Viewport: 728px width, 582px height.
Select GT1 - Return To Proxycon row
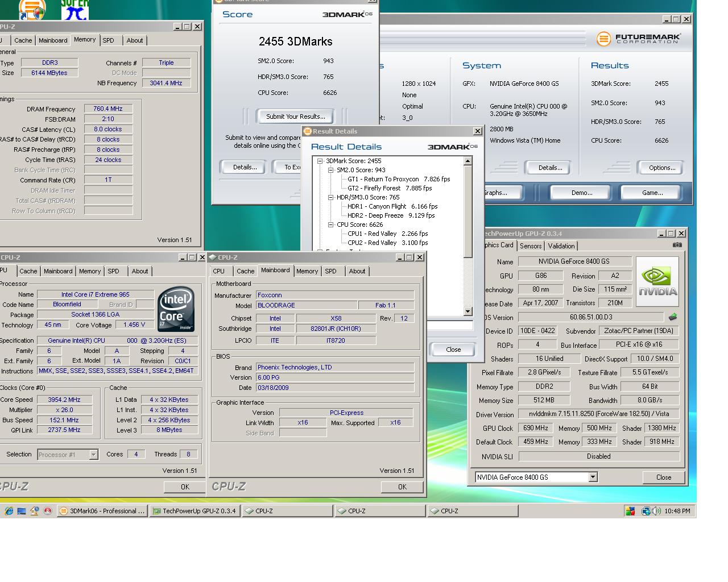pyautogui.click(x=399, y=179)
